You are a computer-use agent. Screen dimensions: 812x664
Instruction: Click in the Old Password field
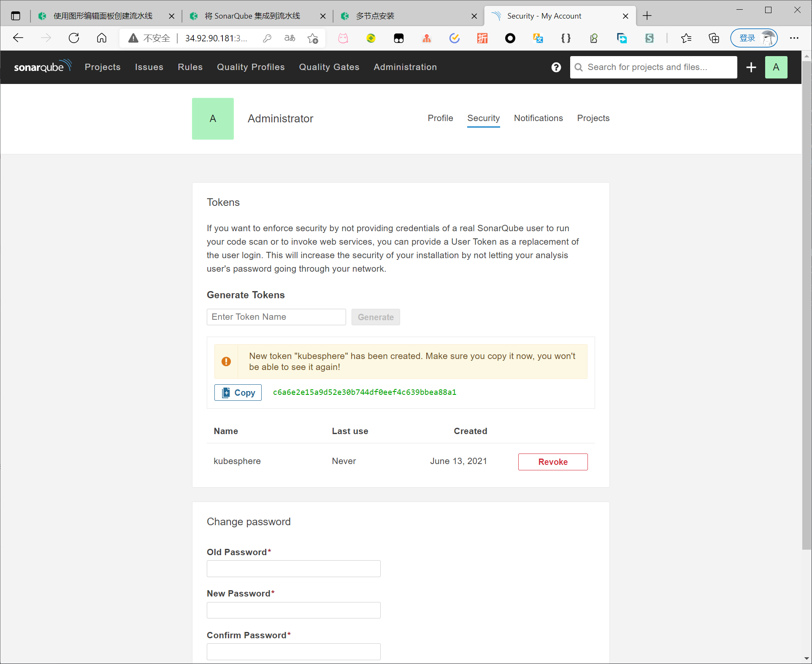click(x=293, y=568)
